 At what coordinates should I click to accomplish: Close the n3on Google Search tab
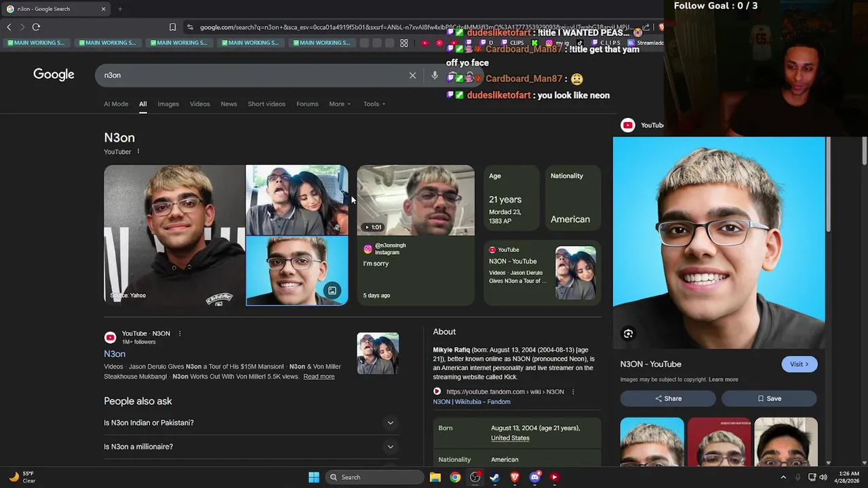click(103, 9)
